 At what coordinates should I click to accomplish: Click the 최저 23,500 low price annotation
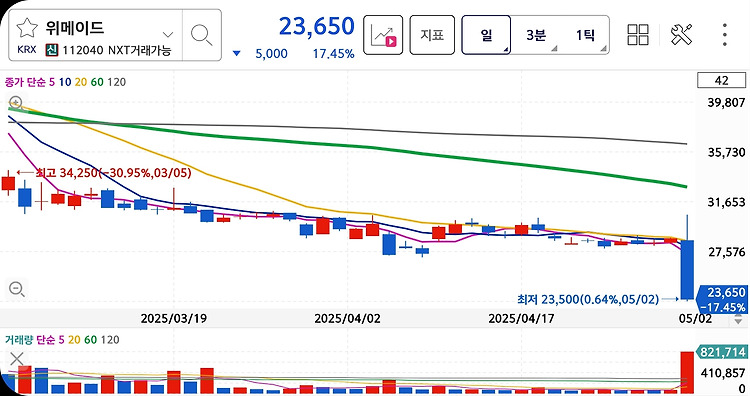point(588,299)
